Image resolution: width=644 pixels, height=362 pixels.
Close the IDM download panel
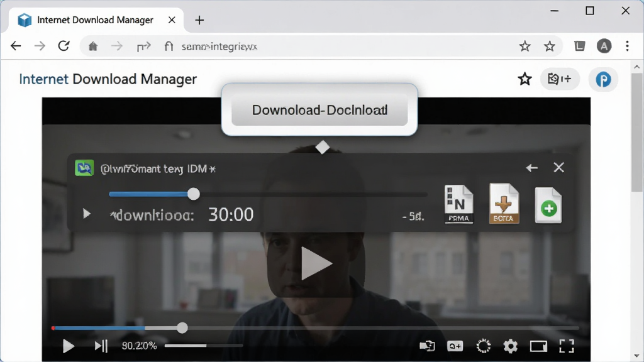[558, 167]
